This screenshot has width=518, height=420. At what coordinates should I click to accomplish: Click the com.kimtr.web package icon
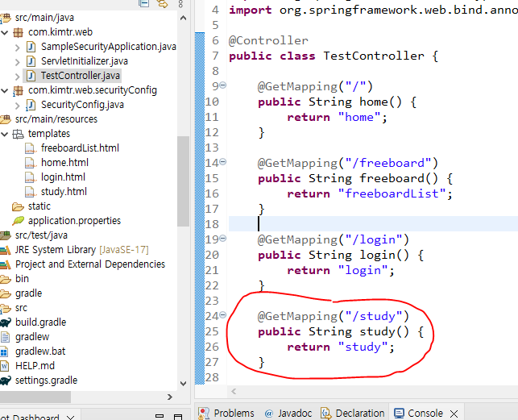pos(18,32)
